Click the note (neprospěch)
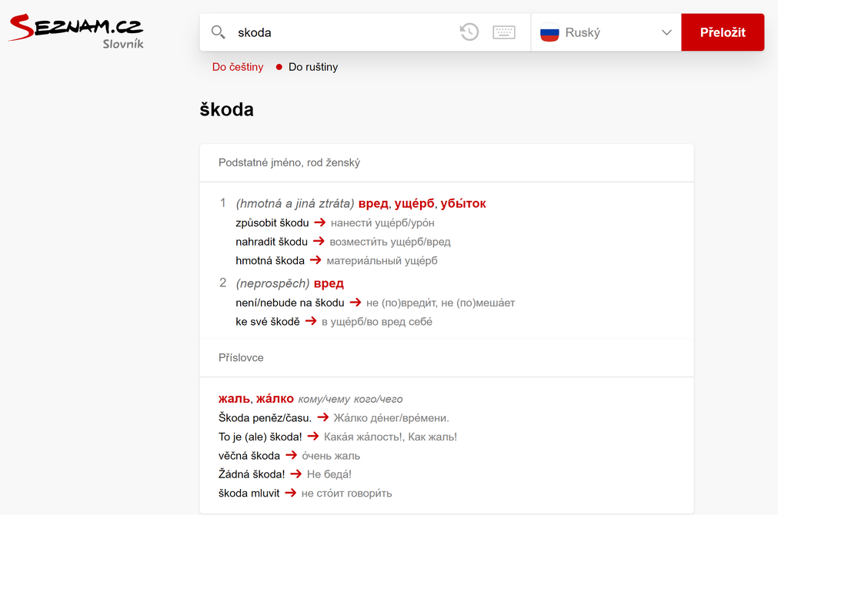This screenshot has width=868, height=616. [272, 283]
